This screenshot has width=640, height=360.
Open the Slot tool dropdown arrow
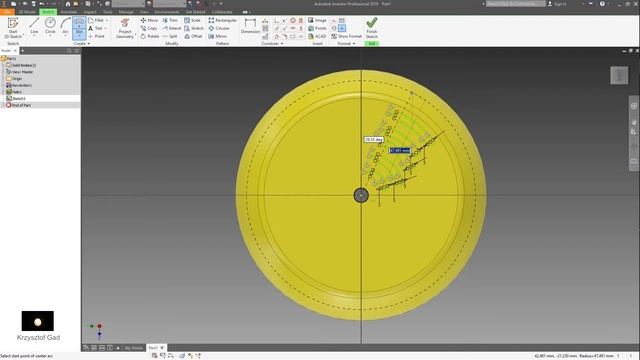pyautogui.click(x=79, y=37)
